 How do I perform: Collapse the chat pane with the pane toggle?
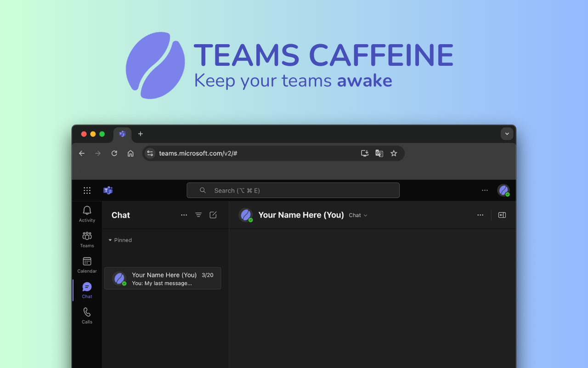pyautogui.click(x=502, y=215)
